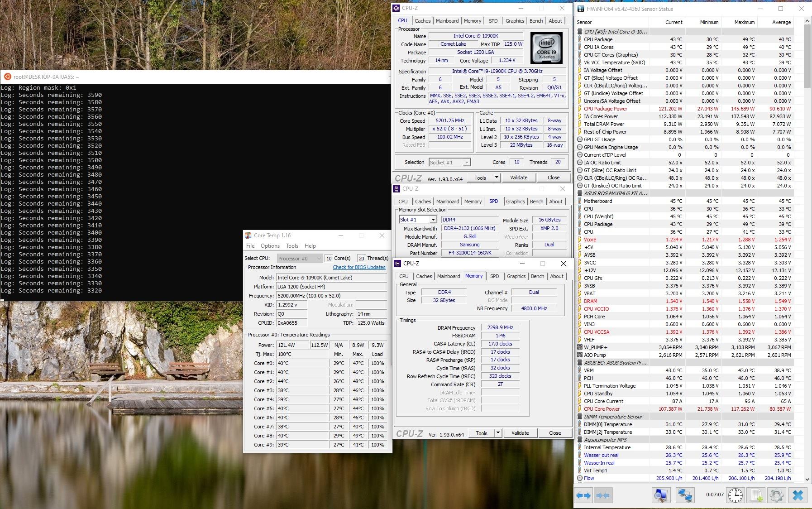812x509 pixels.
Task: Open Core Temp Help menu
Action: 310,246
